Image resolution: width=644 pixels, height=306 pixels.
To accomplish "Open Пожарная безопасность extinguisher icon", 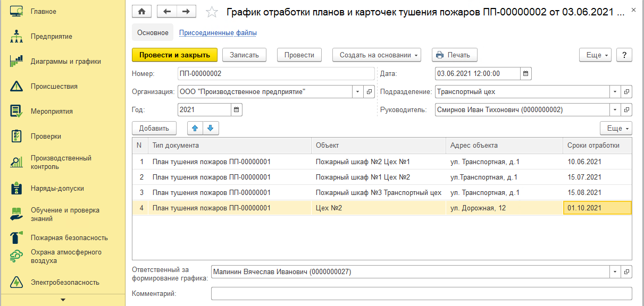I will point(16,237).
